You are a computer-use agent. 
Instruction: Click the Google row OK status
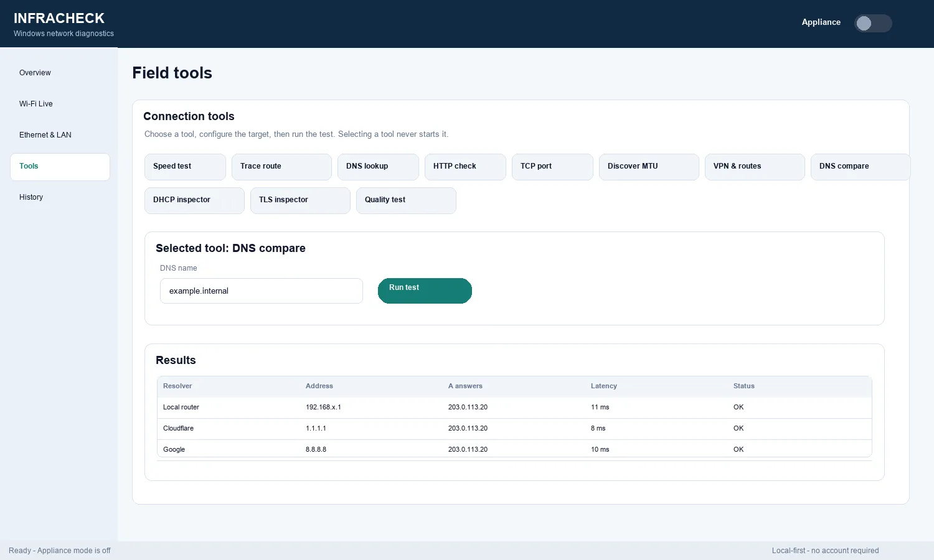coord(738,449)
